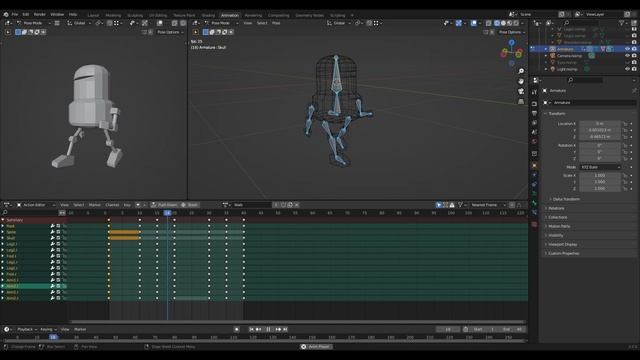
Task: Open View menu in right viewport header
Action: point(248,23)
